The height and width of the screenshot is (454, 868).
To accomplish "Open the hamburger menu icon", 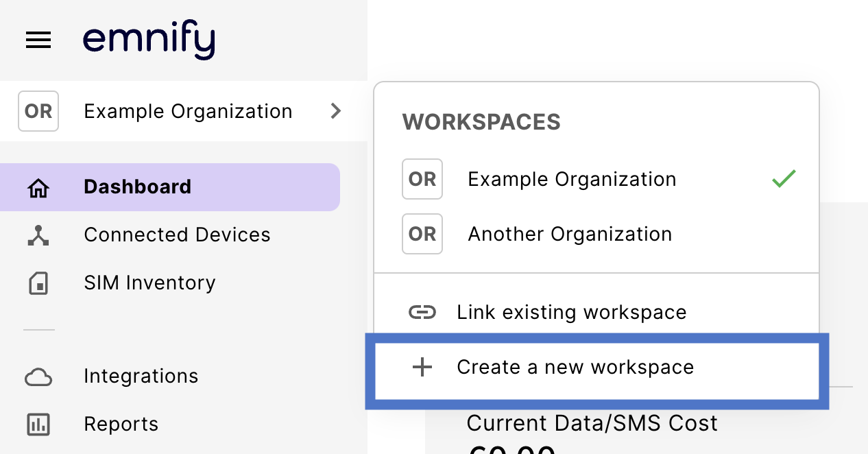I will click(38, 41).
